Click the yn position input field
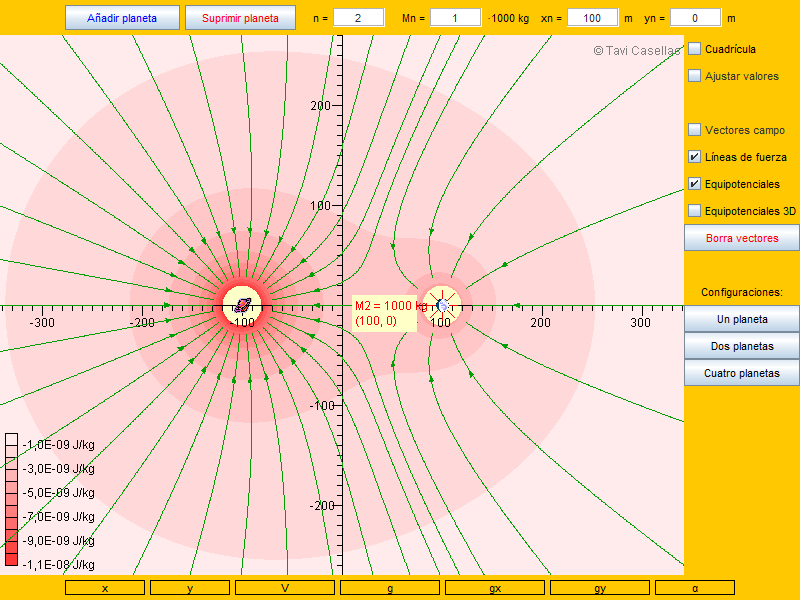This screenshot has height=600, width=800. click(696, 18)
